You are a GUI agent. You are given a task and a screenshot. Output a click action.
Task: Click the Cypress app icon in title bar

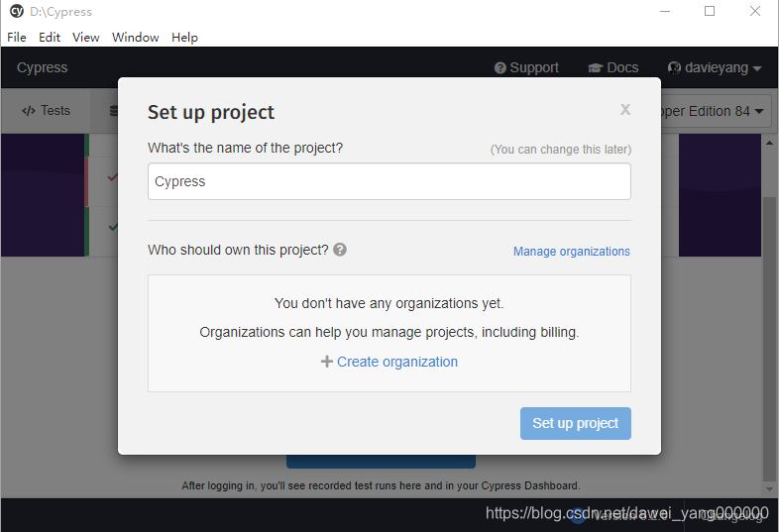17,11
